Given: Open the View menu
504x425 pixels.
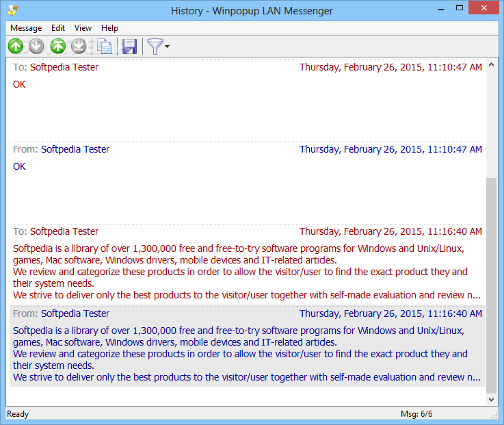Looking at the screenshot, I should (x=83, y=28).
